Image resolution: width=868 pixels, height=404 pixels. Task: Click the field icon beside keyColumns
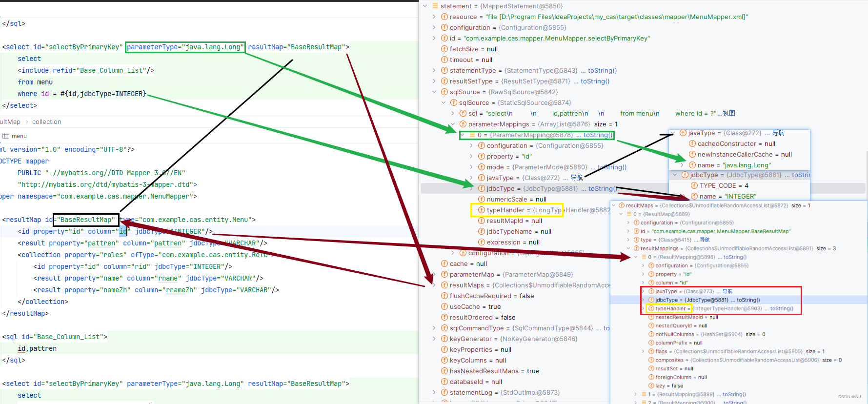[444, 360]
